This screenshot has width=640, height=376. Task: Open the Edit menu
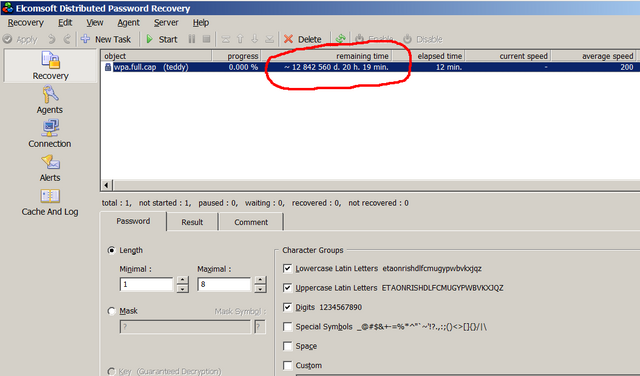[65, 23]
